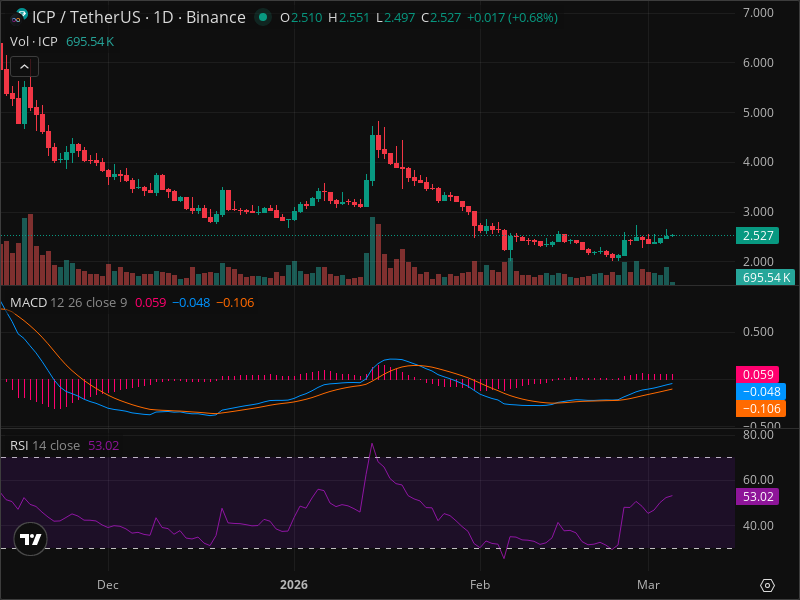Click the 0.500 MACD scale label

(x=758, y=332)
